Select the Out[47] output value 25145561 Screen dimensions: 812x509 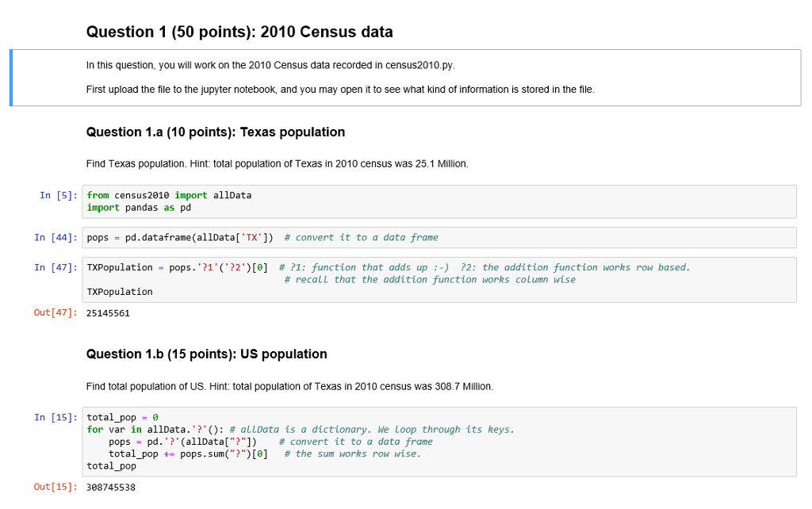[x=105, y=312]
